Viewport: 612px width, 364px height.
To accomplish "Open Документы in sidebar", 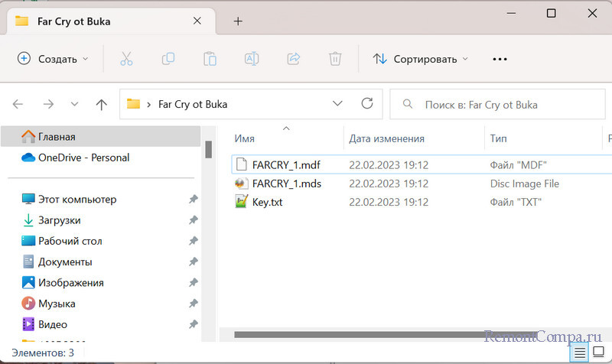I will 65,262.
